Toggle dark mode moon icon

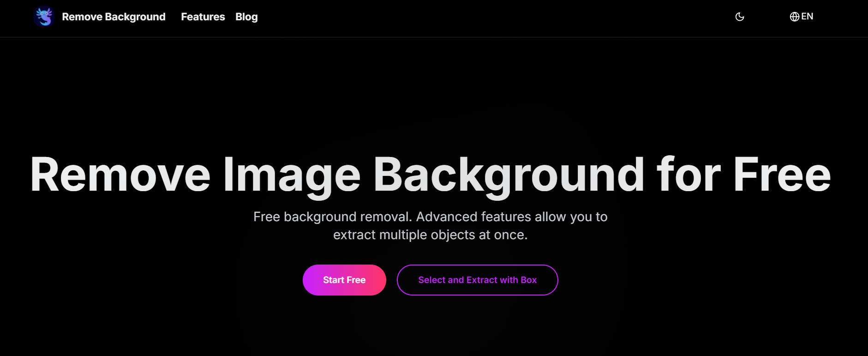pyautogui.click(x=740, y=17)
